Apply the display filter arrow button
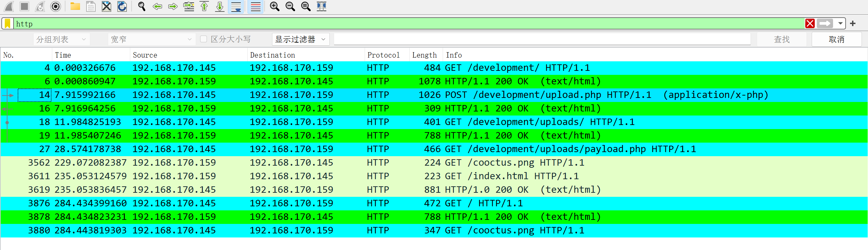This screenshot has height=250, width=868. tap(825, 23)
